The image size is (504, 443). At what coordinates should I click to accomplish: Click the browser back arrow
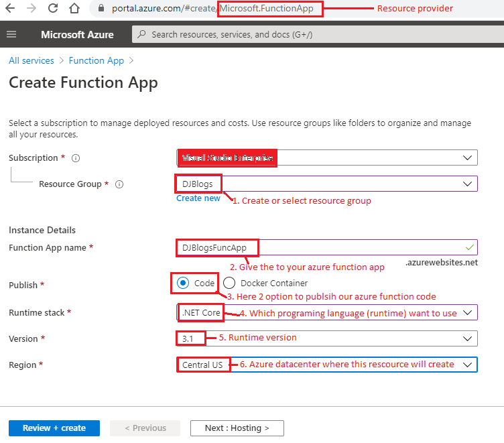[x=10, y=8]
